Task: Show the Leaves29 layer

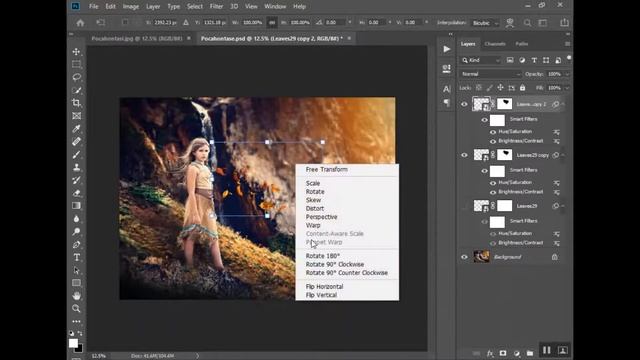Action: click(x=464, y=206)
